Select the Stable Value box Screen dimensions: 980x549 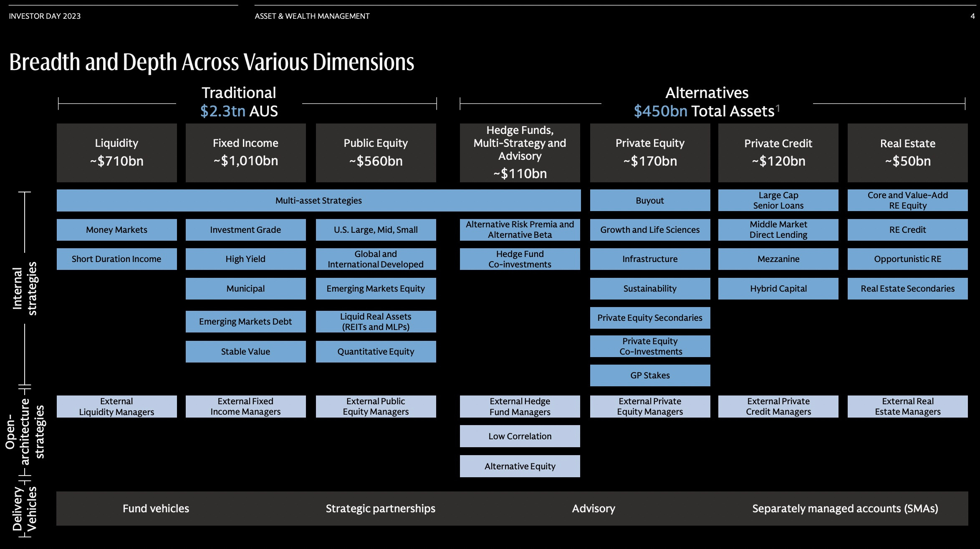(x=245, y=352)
